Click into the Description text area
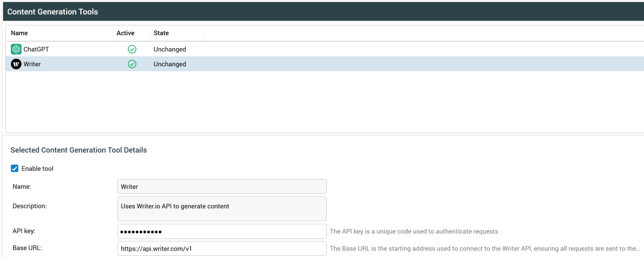This screenshot has height=258, width=644. pos(222,209)
